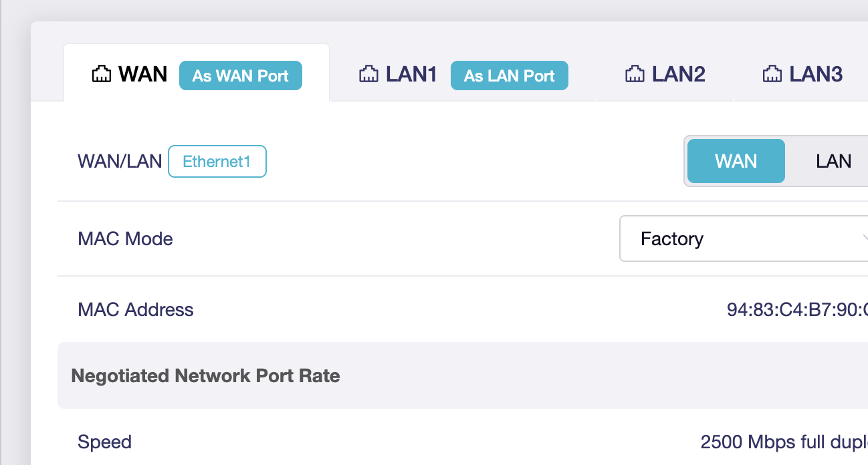Click the MAC address value 94:83:C4:B7

click(x=796, y=309)
